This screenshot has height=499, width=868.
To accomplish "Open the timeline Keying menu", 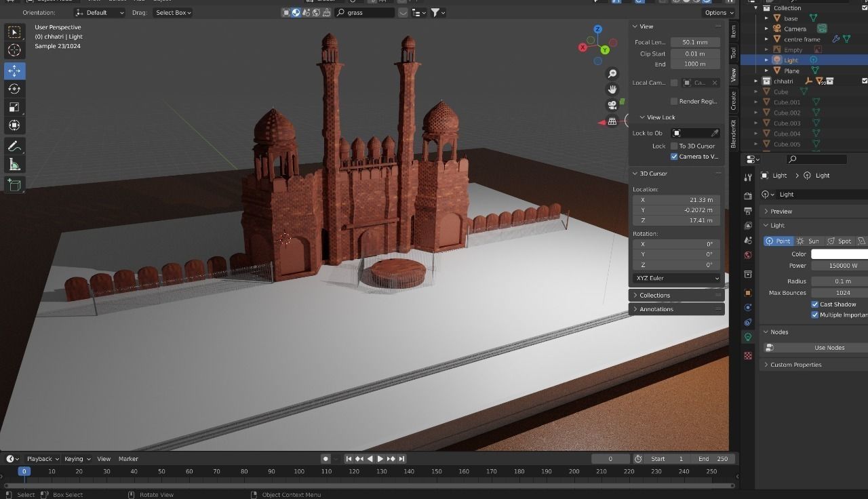I will click(77, 459).
